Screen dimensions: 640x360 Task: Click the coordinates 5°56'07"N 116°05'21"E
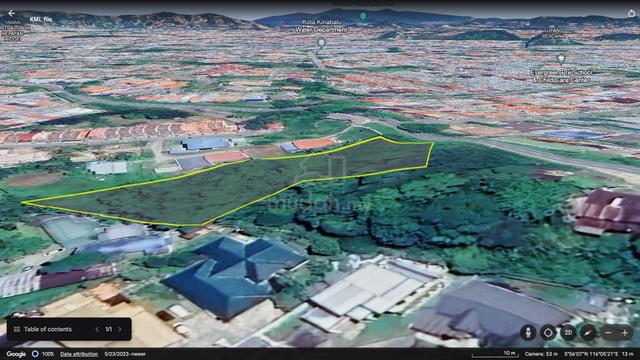pyautogui.click(x=591, y=354)
